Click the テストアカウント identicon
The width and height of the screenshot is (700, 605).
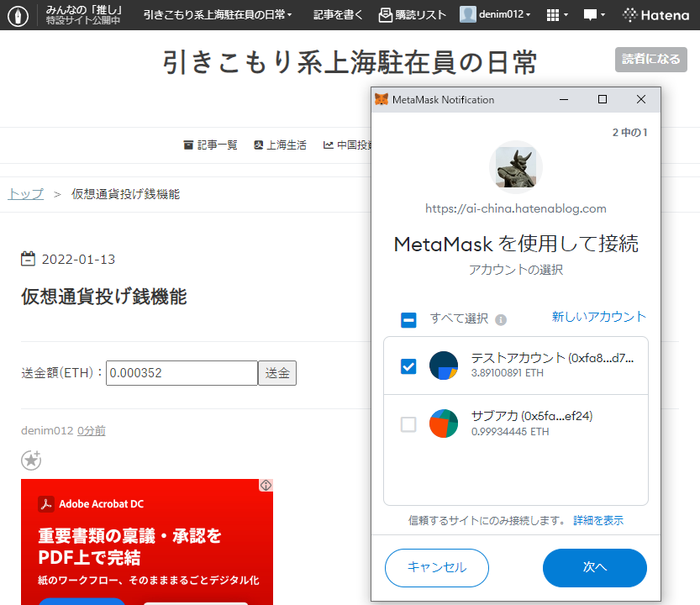tap(444, 366)
